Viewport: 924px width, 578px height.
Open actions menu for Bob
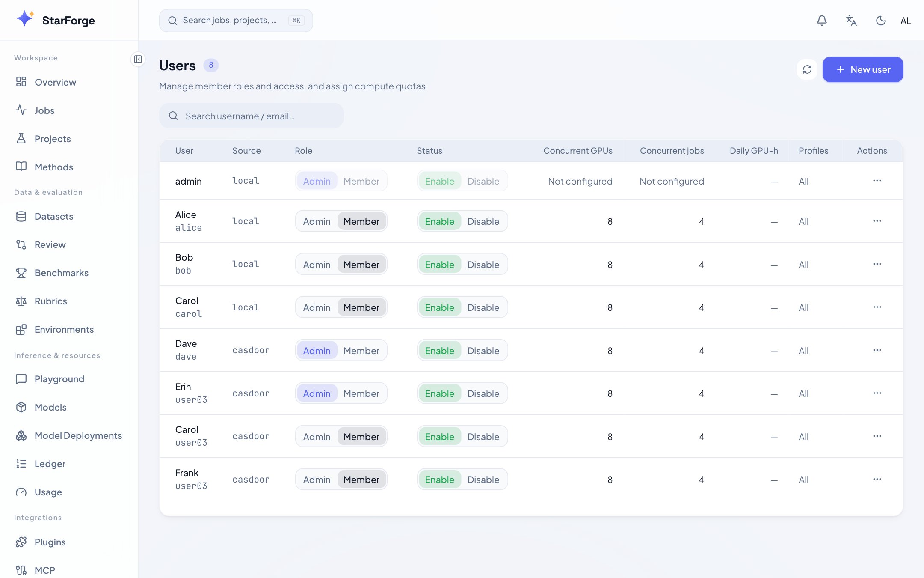pos(877,264)
